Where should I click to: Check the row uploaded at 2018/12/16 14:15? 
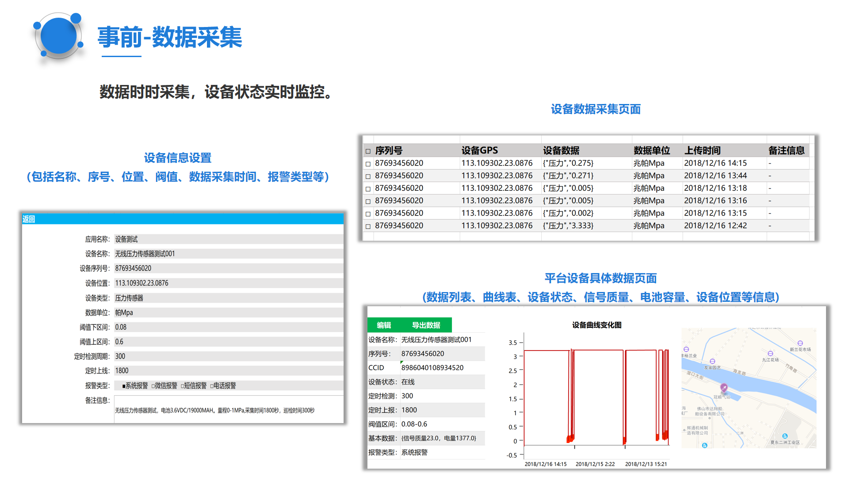click(368, 164)
